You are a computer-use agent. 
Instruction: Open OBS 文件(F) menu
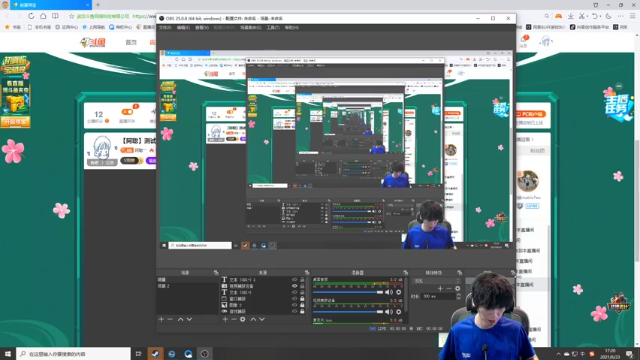[165, 27]
